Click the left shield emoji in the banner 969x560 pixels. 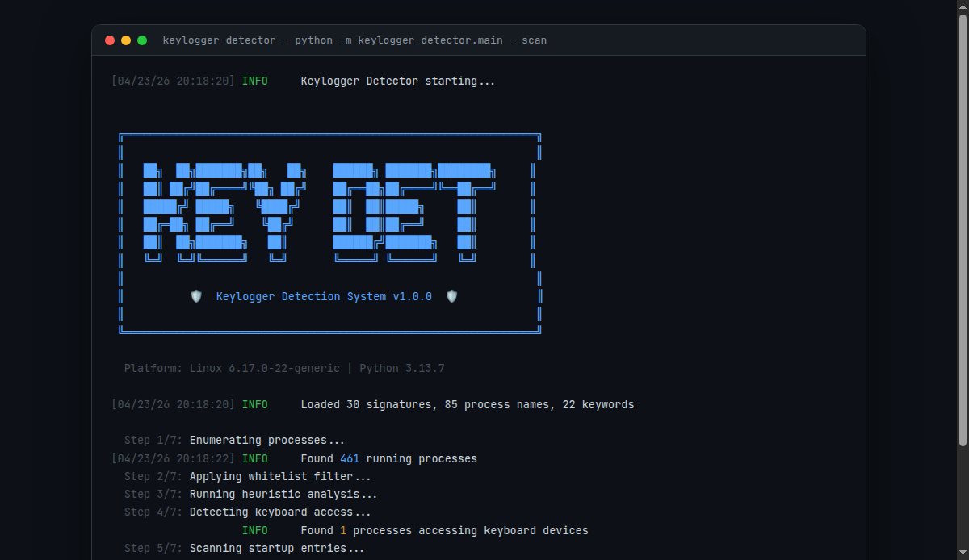[x=196, y=296]
